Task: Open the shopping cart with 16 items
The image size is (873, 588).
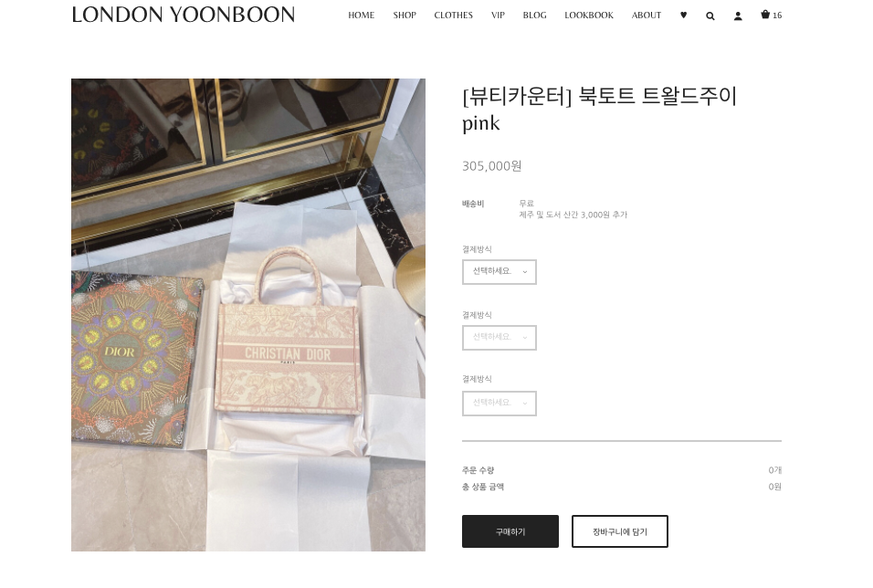Action: [x=771, y=15]
